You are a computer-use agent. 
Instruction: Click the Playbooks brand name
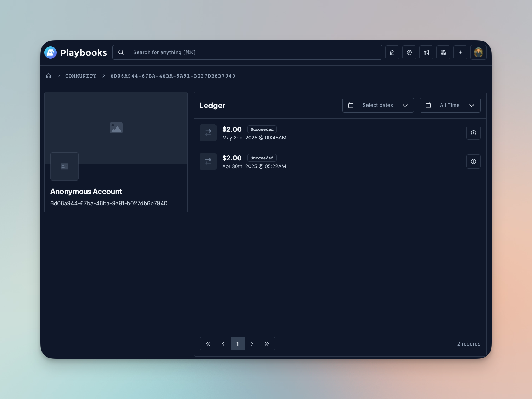pos(84,53)
